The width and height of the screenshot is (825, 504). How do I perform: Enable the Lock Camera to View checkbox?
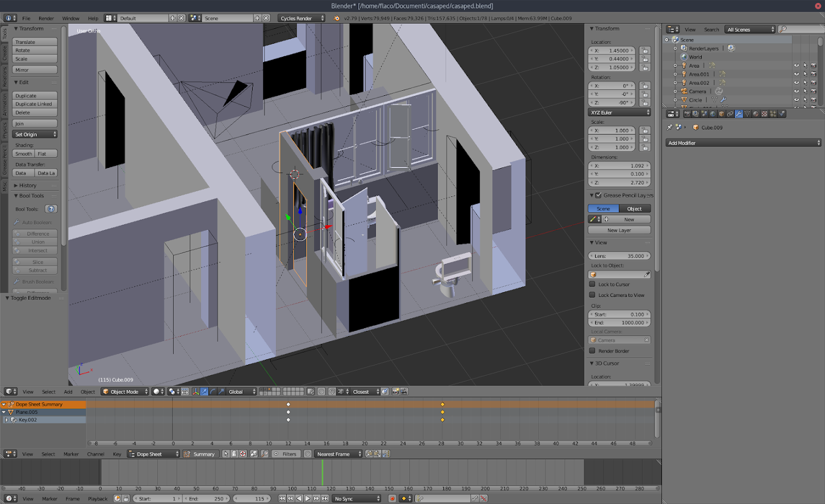(592, 295)
